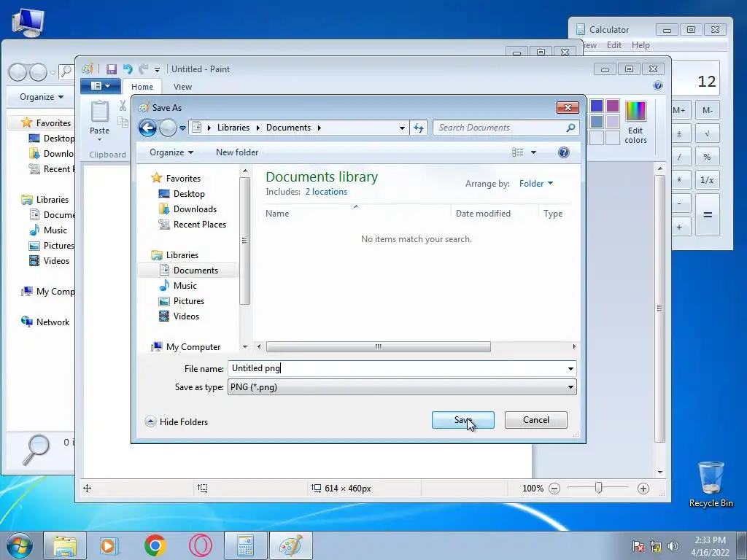Open Windows Explorer from taskbar
This screenshot has width=747, height=560.
click(65, 545)
